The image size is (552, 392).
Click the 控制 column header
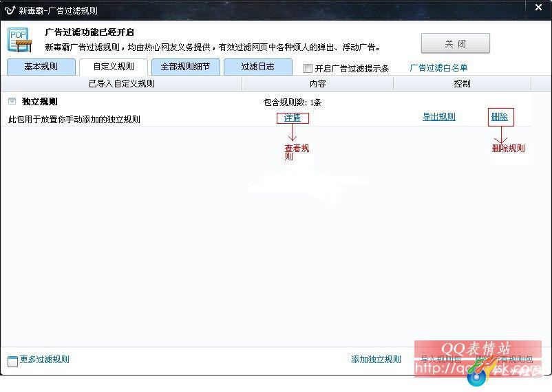463,84
